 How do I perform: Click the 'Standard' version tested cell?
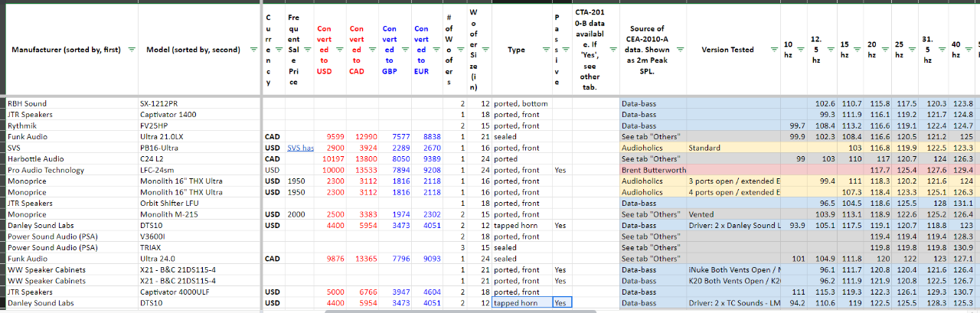pos(732,148)
